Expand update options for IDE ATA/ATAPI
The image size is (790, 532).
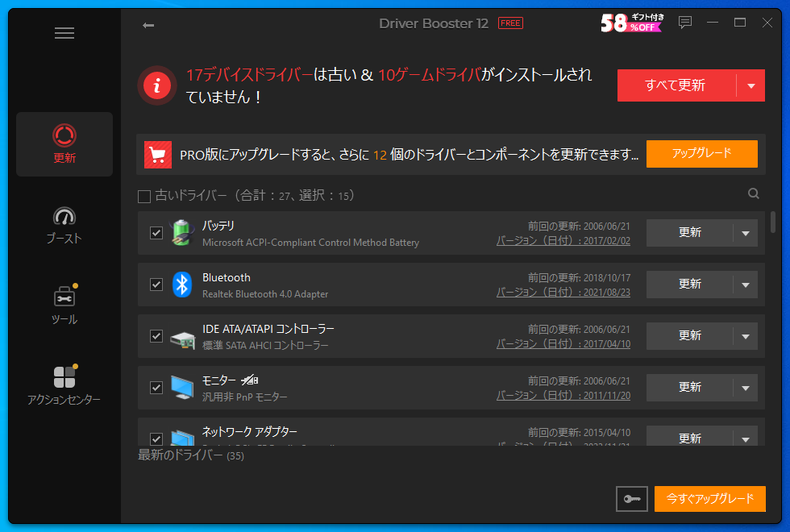point(746,336)
